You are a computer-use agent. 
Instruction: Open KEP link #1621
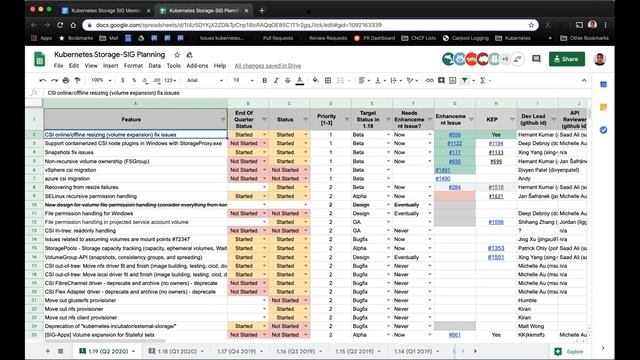496,196
